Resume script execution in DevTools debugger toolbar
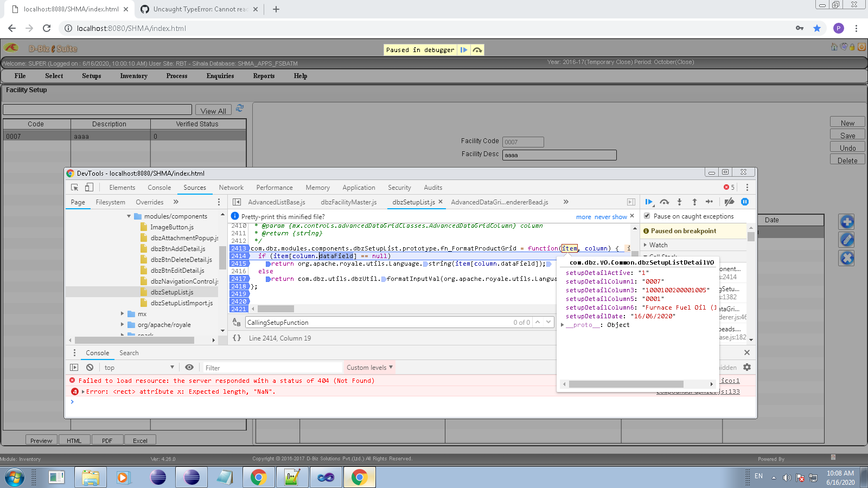The image size is (868, 488). 648,202
